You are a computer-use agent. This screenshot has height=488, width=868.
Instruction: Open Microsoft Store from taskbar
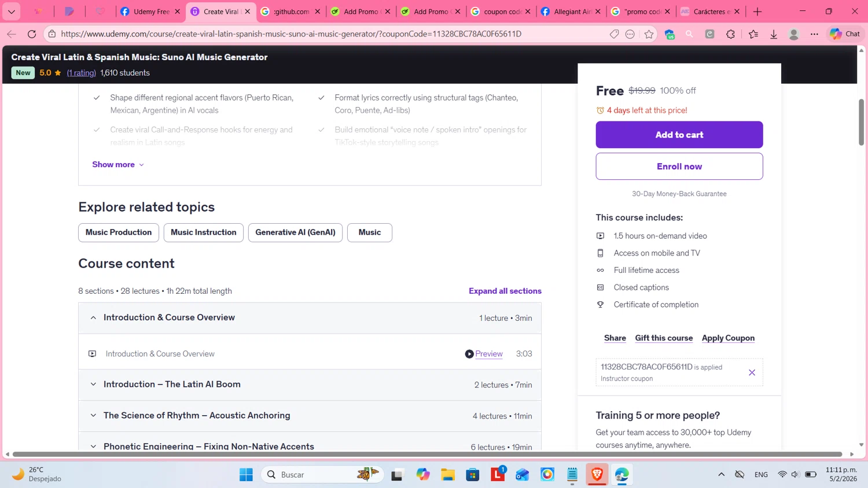pos(473,475)
